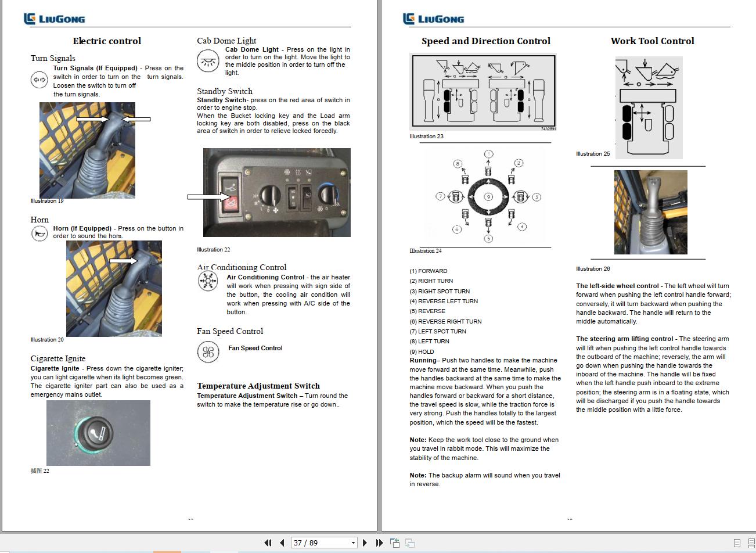The height and width of the screenshot is (553, 756).
Task: Click the Horn button icon
Action: [39, 234]
